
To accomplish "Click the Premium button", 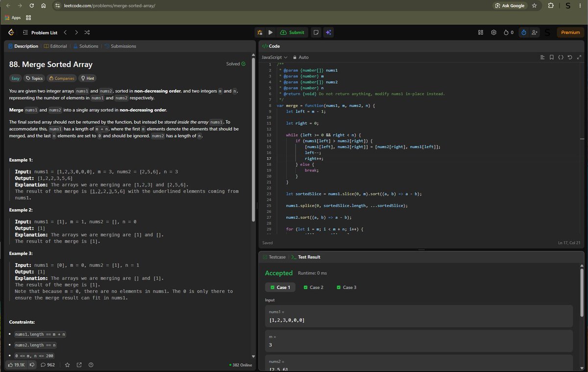I will click(570, 32).
